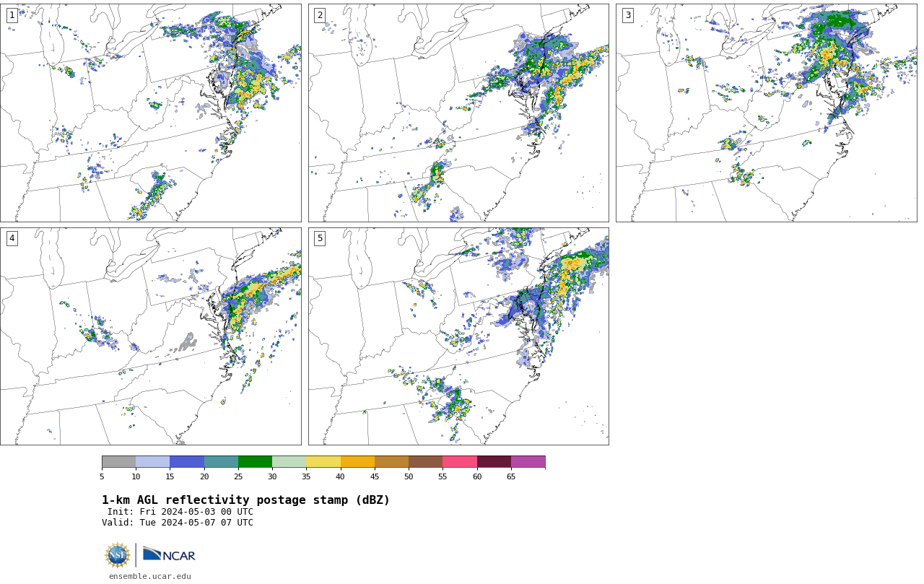Select the yellow 35-40 dBZ swatch

point(323,462)
